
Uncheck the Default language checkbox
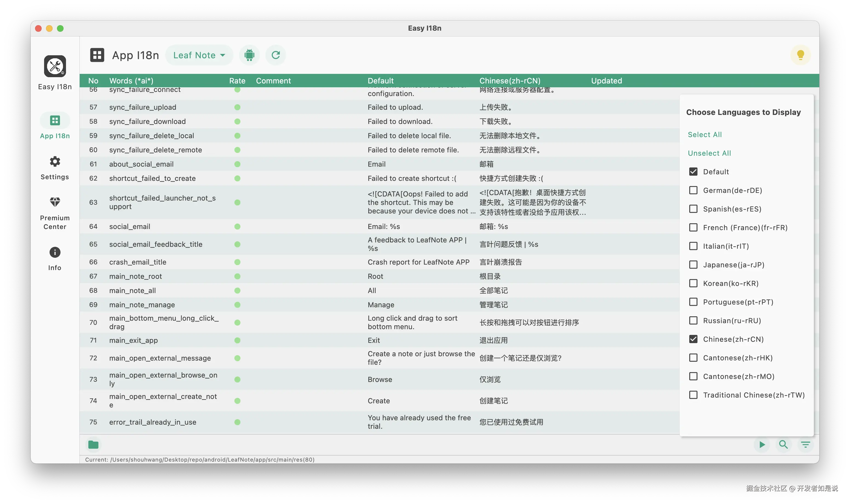pyautogui.click(x=693, y=172)
